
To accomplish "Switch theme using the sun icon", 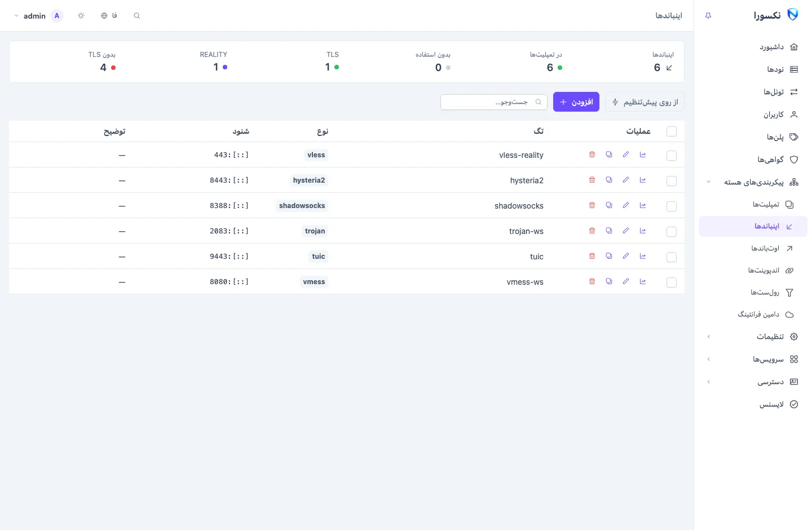I will [x=81, y=16].
